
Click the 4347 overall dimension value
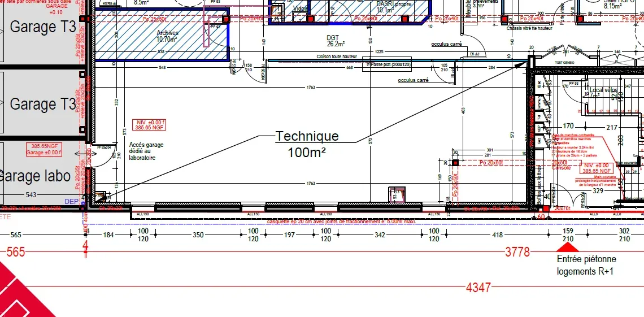point(478,288)
